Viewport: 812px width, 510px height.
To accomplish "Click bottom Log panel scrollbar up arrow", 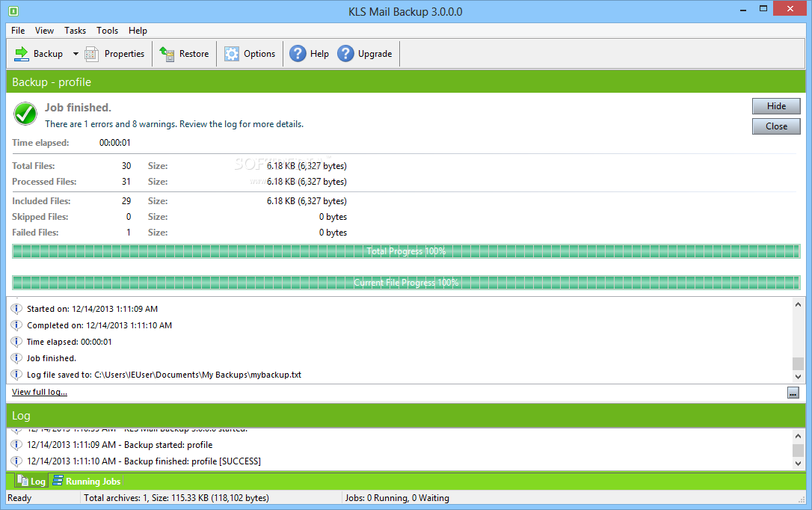I will pyautogui.click(x=798, y=437).
